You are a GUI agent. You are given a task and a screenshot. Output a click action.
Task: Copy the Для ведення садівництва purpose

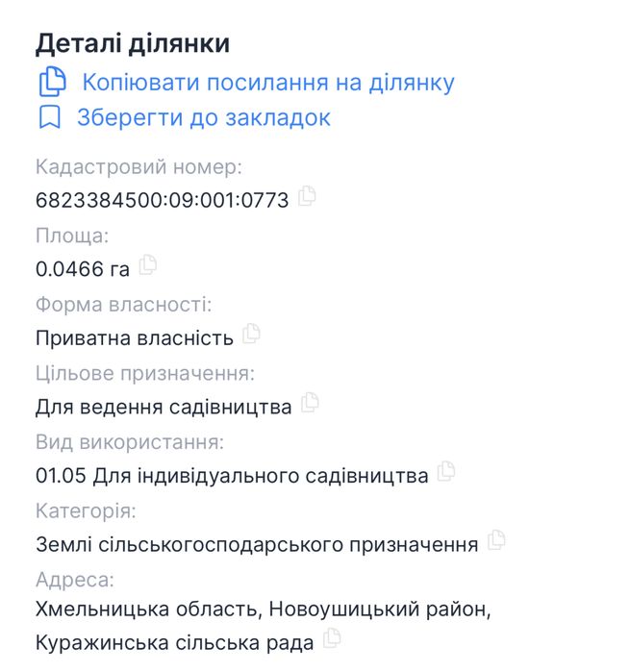coord(310,403)
